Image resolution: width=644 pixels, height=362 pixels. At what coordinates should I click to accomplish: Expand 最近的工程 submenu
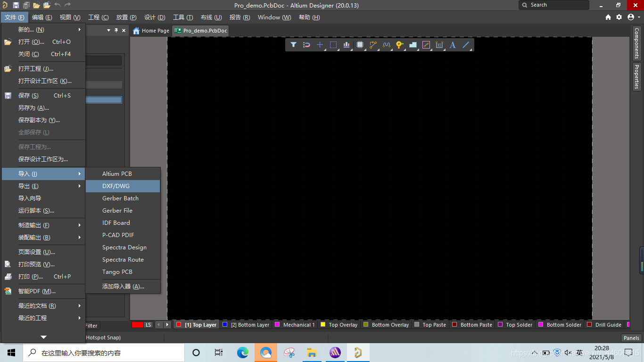pyautogui.click(x=43, y=318)
